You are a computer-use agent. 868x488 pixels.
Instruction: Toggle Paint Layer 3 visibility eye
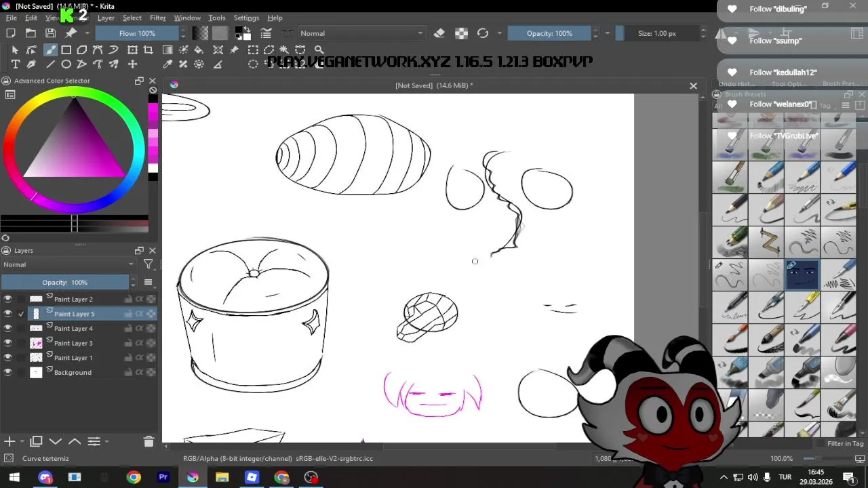pyautogui.click(x=7, y=343)
